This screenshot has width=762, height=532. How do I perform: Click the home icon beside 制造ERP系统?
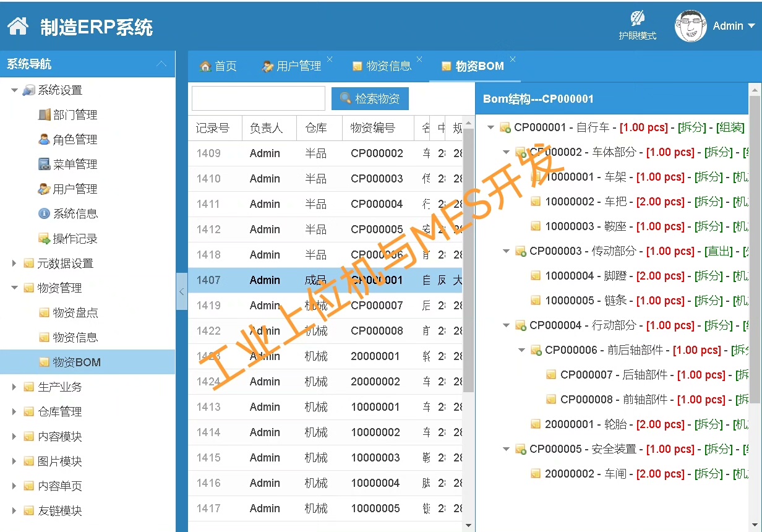18,27
